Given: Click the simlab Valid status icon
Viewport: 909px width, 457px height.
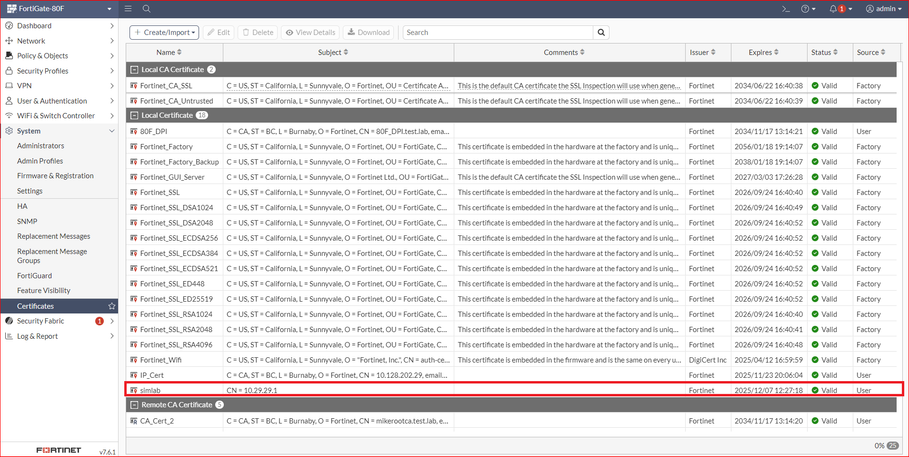Looking at the screenshot, I should pyautogui.click(x=815, y=390).
